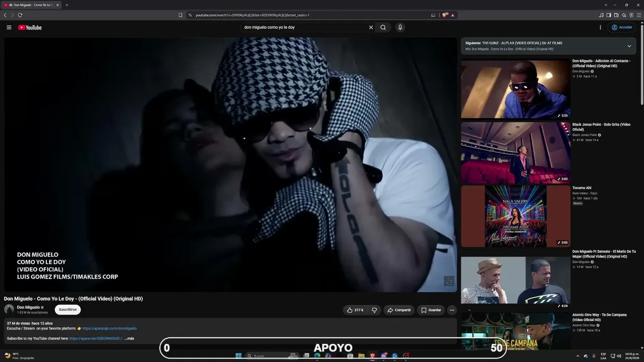Open El Mario De Tu Mujer thumbnail
The width and height of the screenshot is (644, 362).
coord(515,280)
